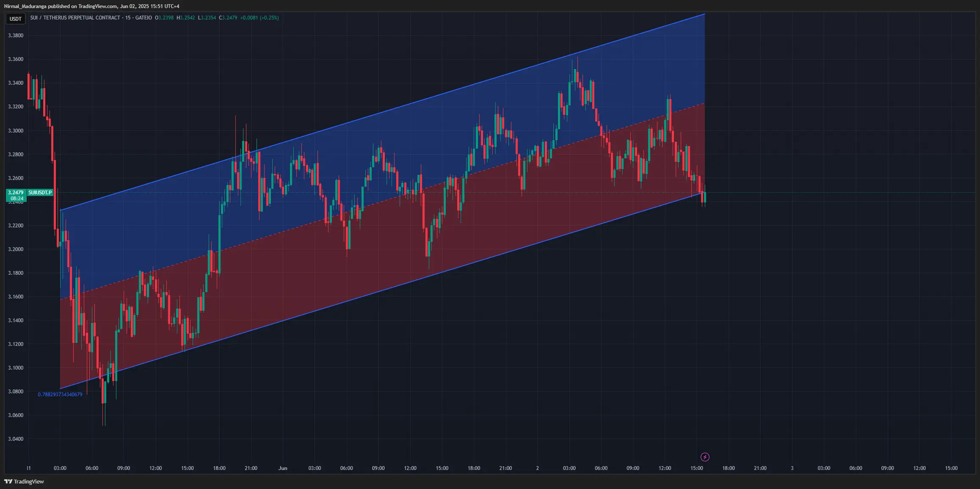Click the SUI / TetherUS Perpetual Contract title

click(x=75, y=18)
